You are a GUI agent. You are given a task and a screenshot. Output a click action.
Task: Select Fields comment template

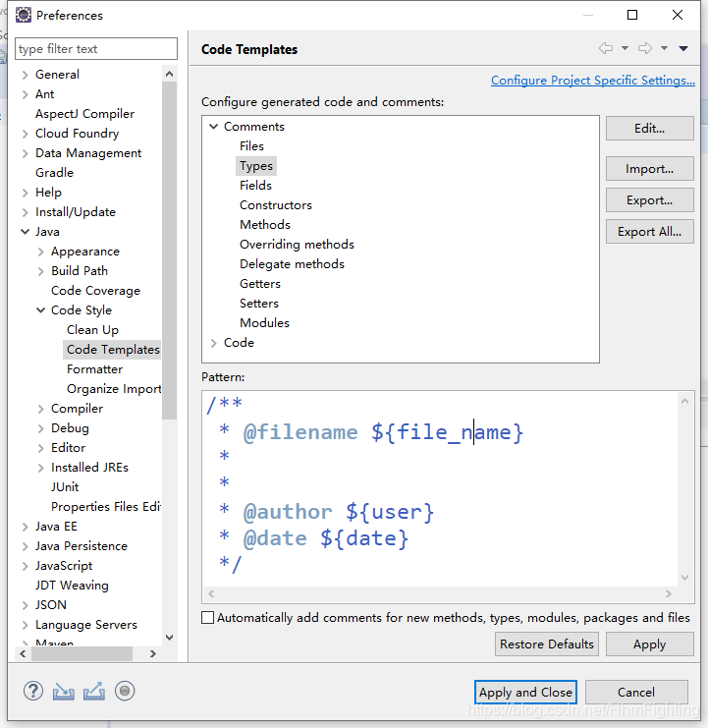(x=255, y=186)
